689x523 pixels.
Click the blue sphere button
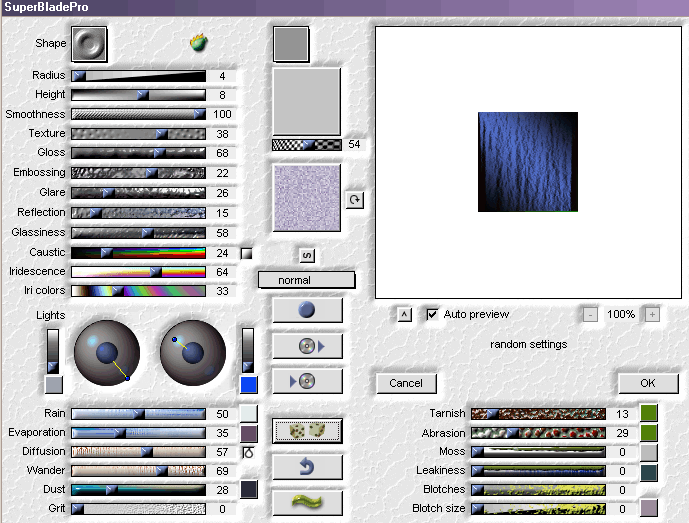pyautogui.click(x=307, y=310)
